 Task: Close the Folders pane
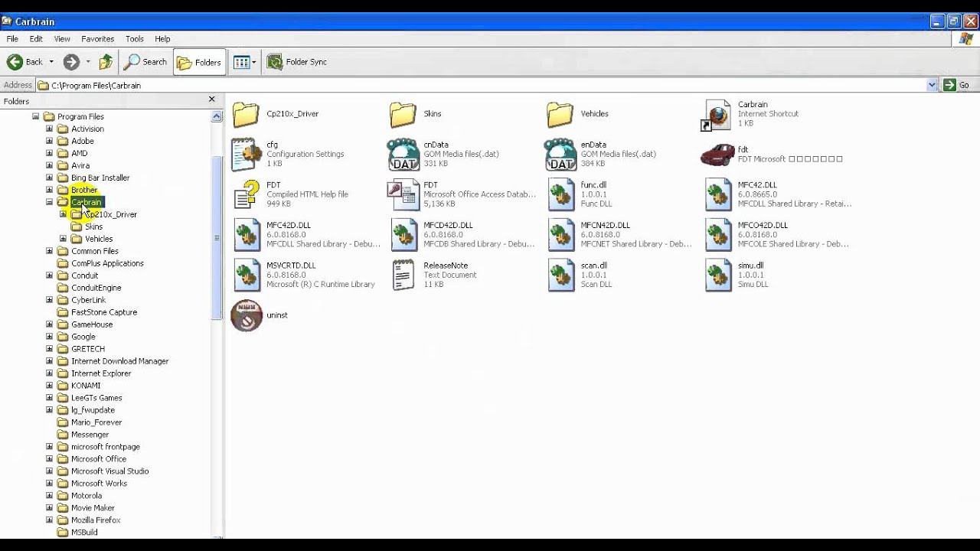click(x=212, y=99)
